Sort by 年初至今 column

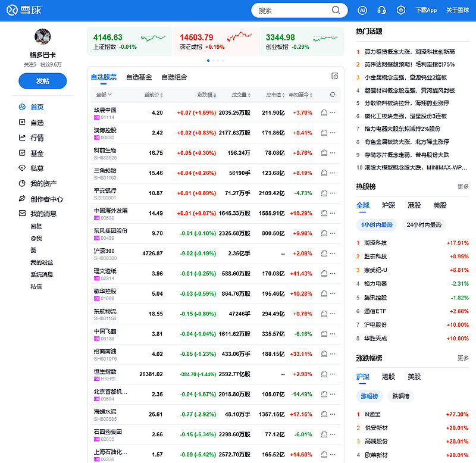coord(300,95)
